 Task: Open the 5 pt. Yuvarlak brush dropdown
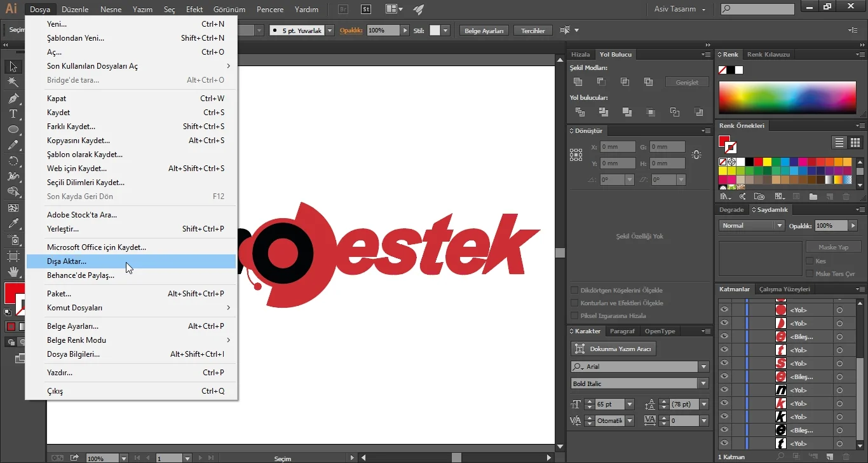[331, 31]
